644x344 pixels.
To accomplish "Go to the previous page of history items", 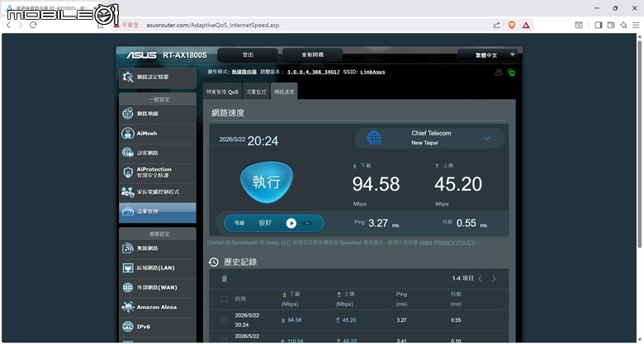I will [480, 279].
